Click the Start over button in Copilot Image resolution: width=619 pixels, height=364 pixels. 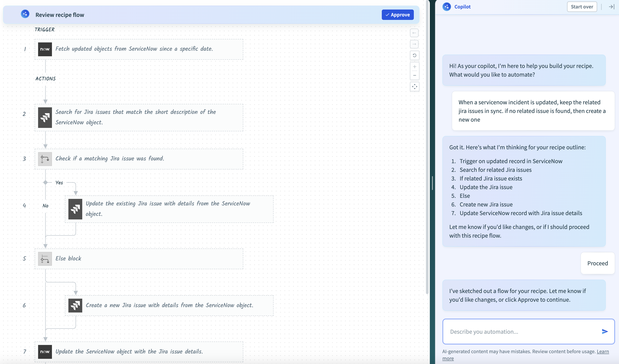click(x=582, y=6)
